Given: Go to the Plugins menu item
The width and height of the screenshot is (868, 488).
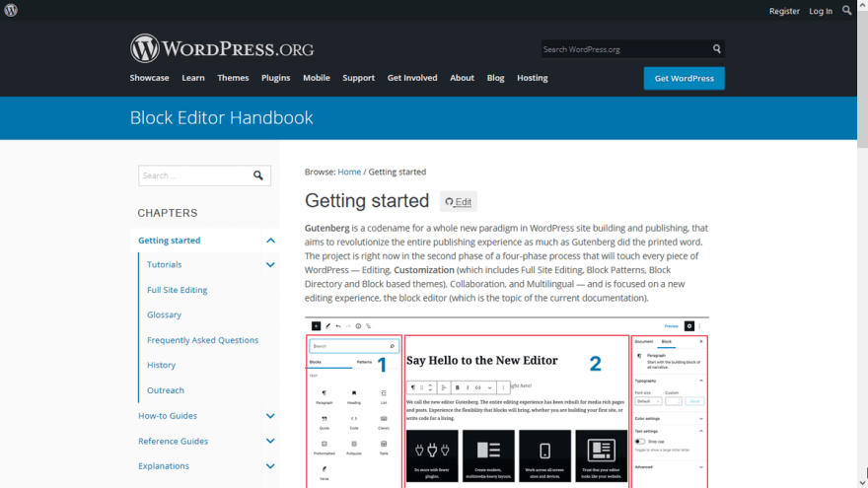Looking at the screenshot, I should pyautogui.click(x=275, y=78).
